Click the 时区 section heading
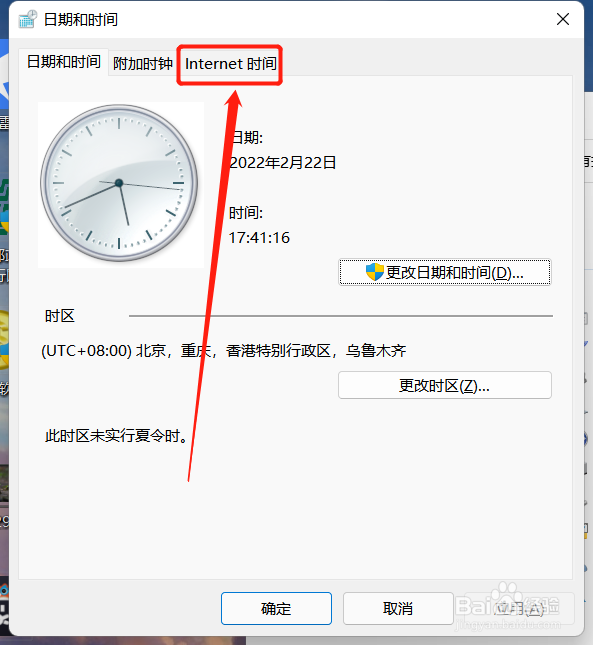 (60, 316)
